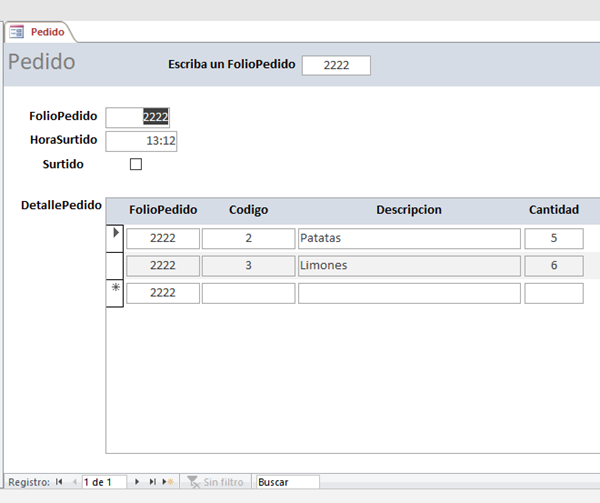Click the current record number box
600x503 pixels.
pos(105,482)
